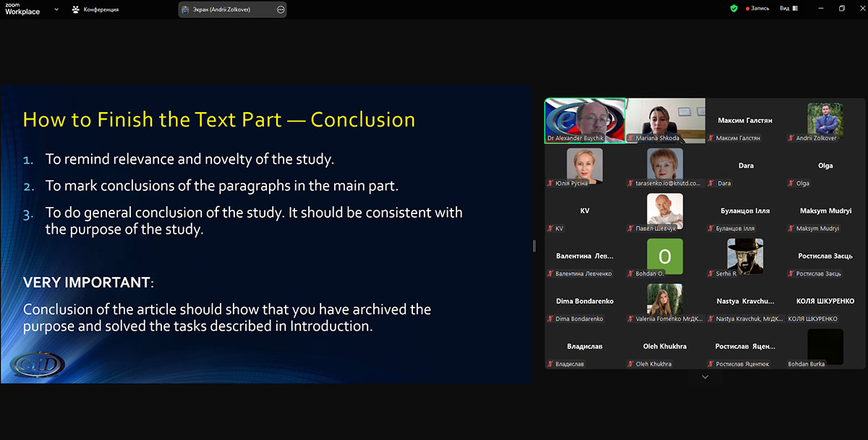Open the Zoom Workplace dropdown chevron

click(x=56, y=9)
